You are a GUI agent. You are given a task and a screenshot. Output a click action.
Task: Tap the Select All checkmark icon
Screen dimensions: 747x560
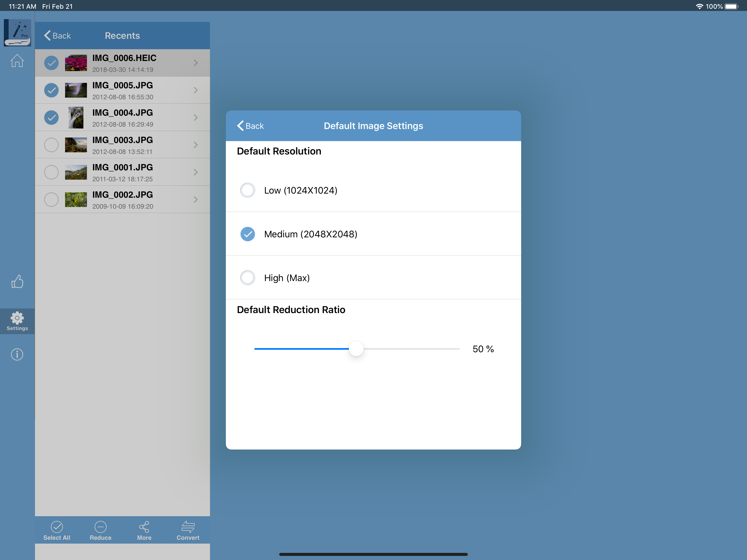pyautogui.click(x=57, y=527)
